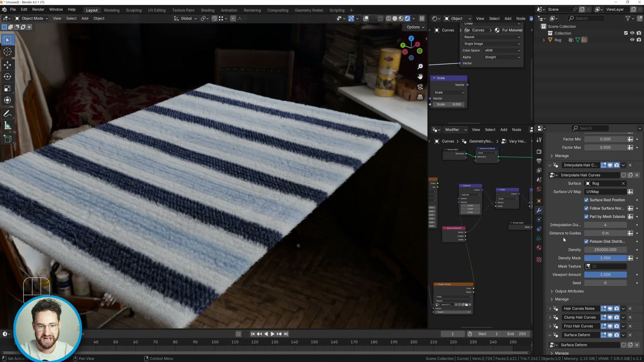This screenshot has height=362, width=644.
Task: Open the viewport Add menu
Action: pyautogui.click(x=85, y=18)
